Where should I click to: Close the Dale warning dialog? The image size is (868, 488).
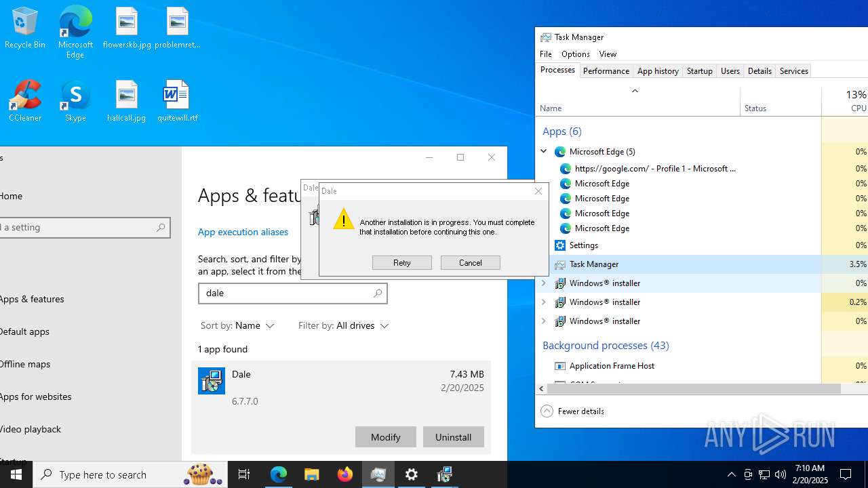pos(538,191)
